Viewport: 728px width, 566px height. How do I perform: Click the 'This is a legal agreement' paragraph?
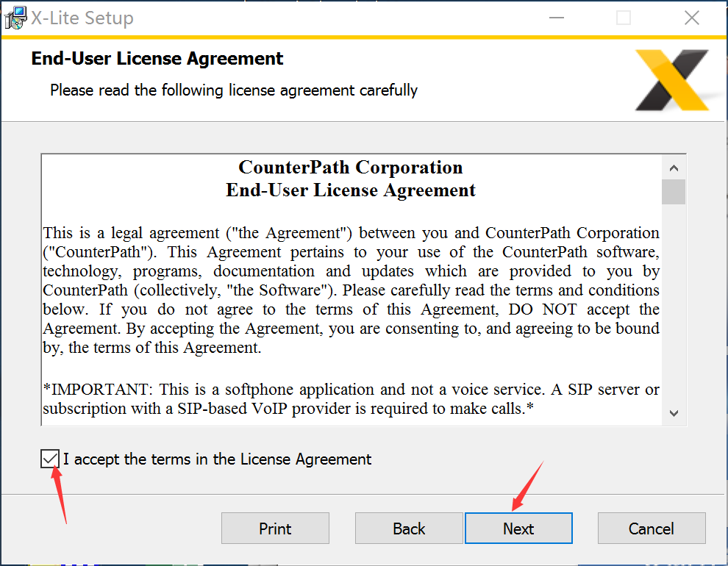[351, 290]
